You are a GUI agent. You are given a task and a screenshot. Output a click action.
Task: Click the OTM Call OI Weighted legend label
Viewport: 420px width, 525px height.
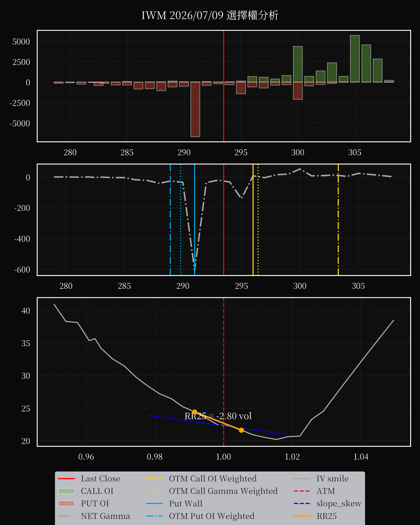coord(213,479)
